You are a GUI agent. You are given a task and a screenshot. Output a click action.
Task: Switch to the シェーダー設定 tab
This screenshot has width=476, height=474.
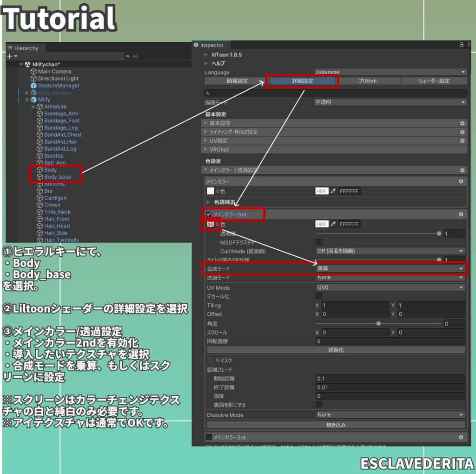click(x=434, y=81)
